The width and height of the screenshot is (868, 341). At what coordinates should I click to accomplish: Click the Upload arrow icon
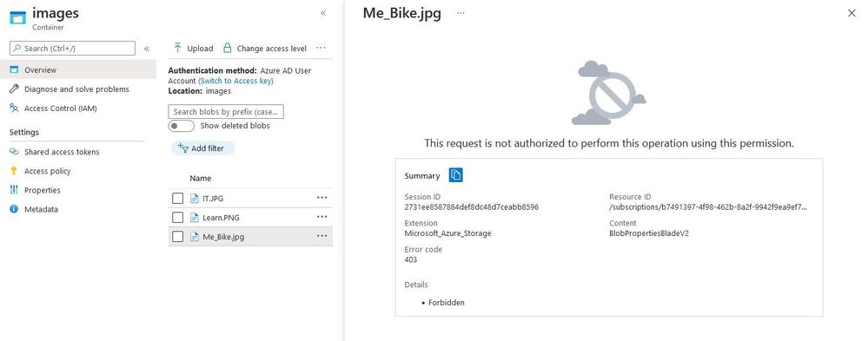click(x=177, y=48)
